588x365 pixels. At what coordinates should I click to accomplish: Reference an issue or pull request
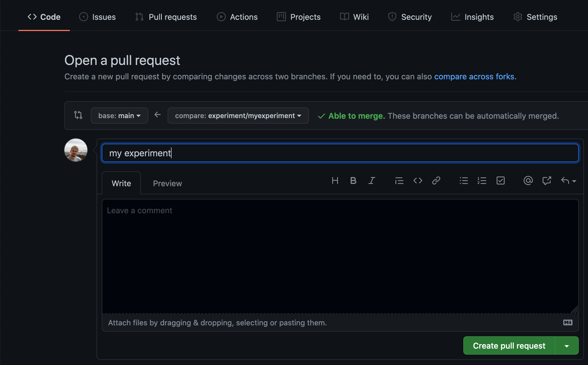(x=546, y=181)
